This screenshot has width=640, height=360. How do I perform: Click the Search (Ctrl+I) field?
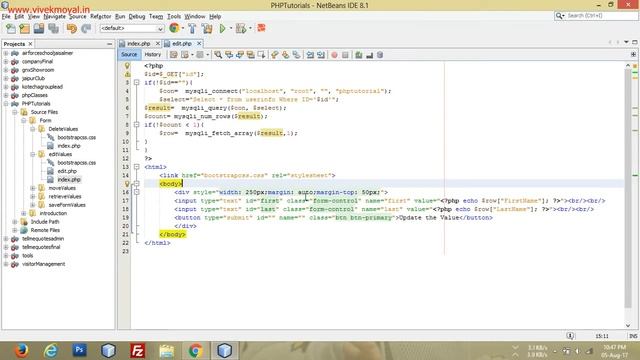(596, 16)
